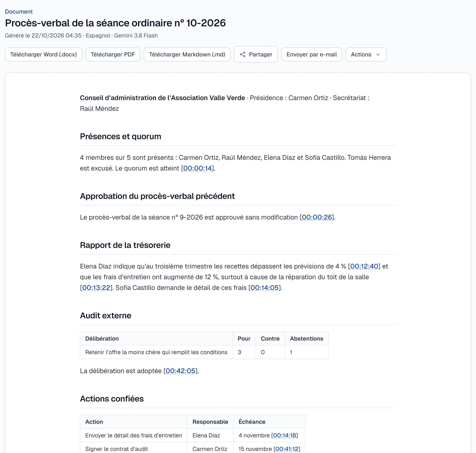This screenshot has width=476, height=453.
Task: Click the 'Généré le 22/10/2026' metadata line
Action: 81,35
